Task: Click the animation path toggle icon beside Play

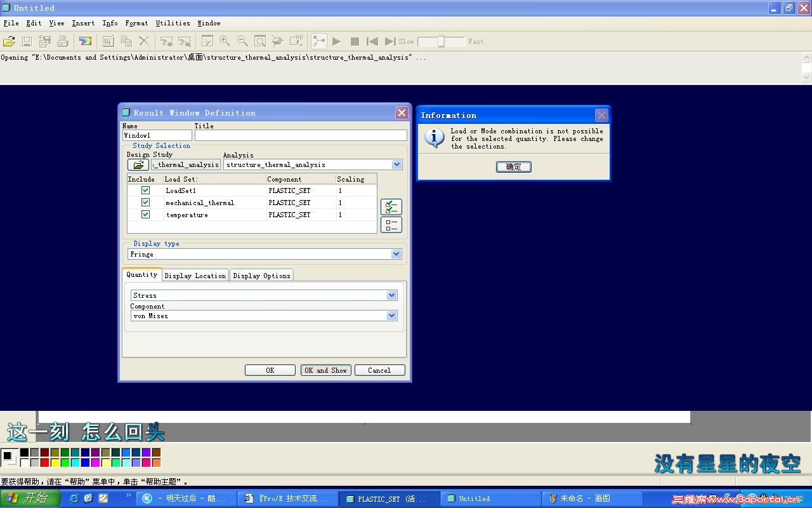Action: tap(318, 41)
